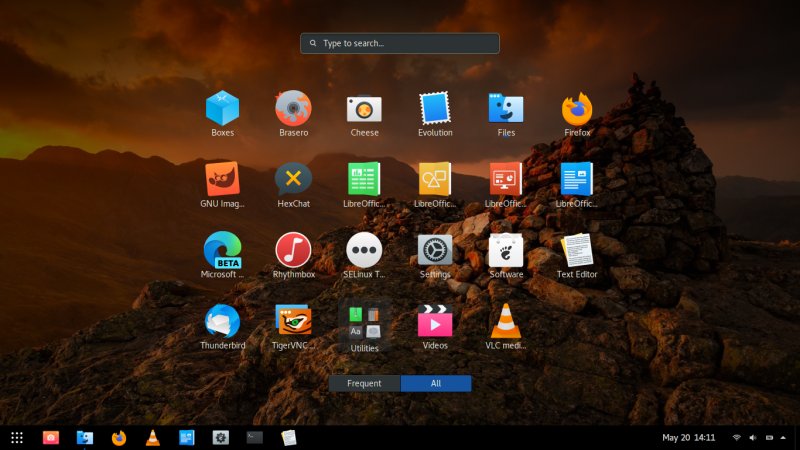Open the Cheese camera app
The width and height of the screenshot is (800, 450).
(364, 109)
